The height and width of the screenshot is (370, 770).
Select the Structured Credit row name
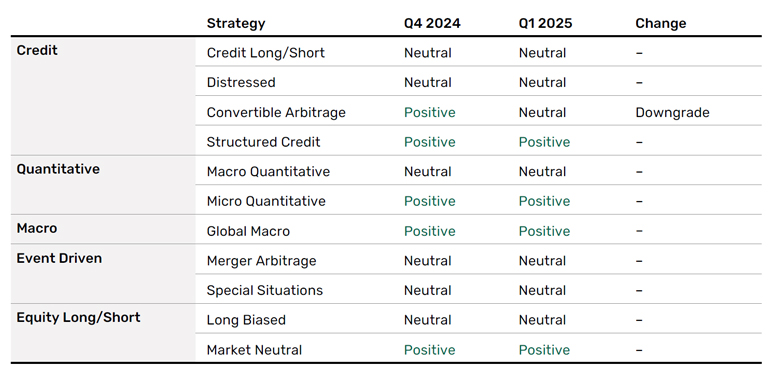click(263, 142)
